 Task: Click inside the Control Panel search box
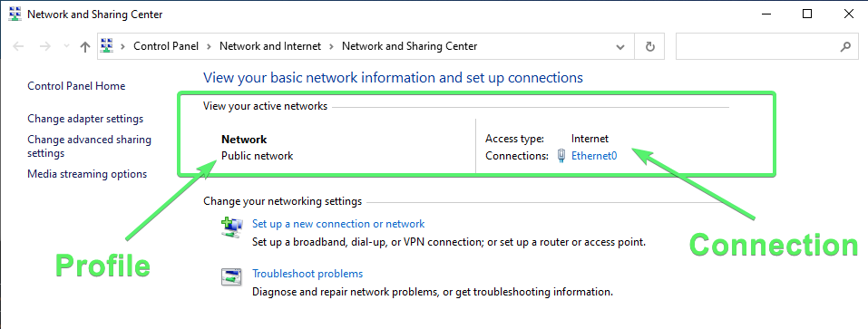coord(757,47)
